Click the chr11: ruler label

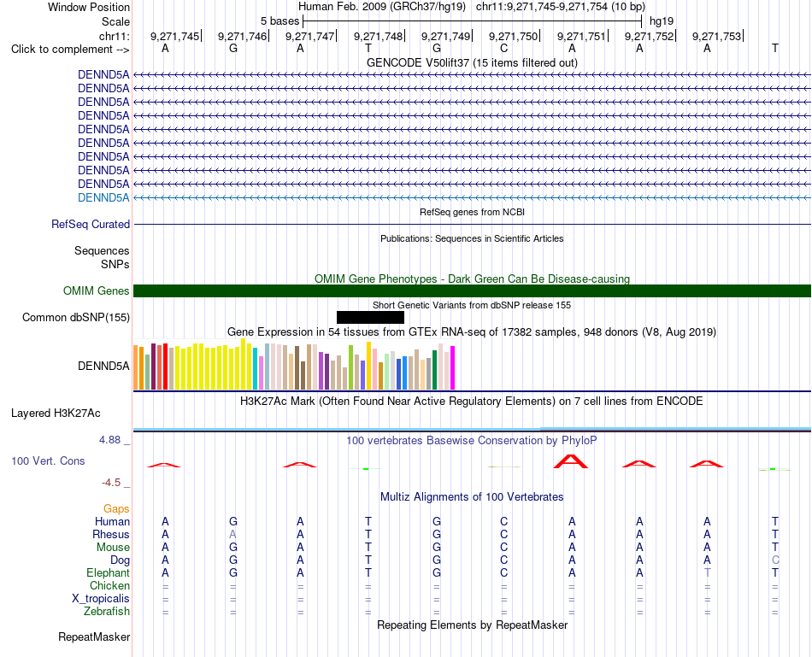(x=115, y=36)
